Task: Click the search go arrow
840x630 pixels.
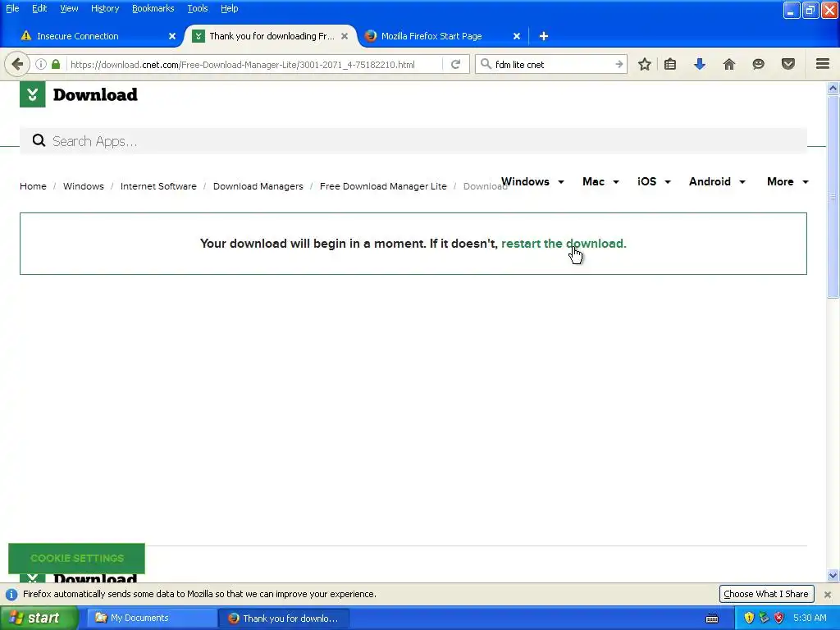Action: [619, 64]
